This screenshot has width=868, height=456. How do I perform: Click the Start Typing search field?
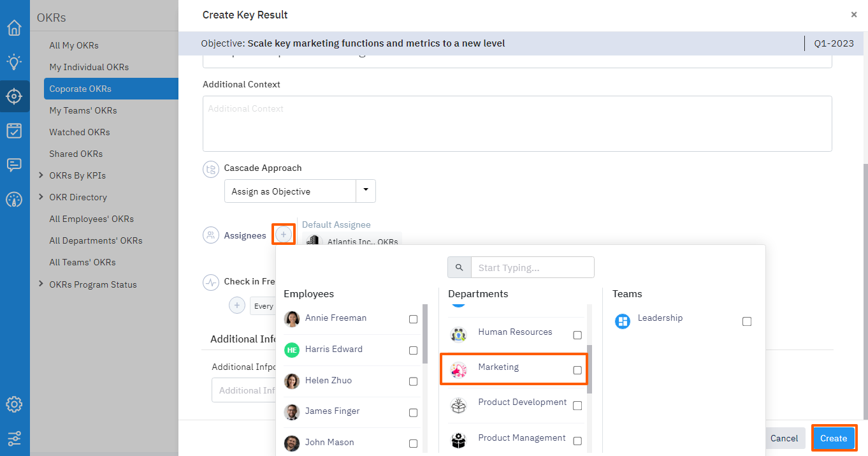532,267
